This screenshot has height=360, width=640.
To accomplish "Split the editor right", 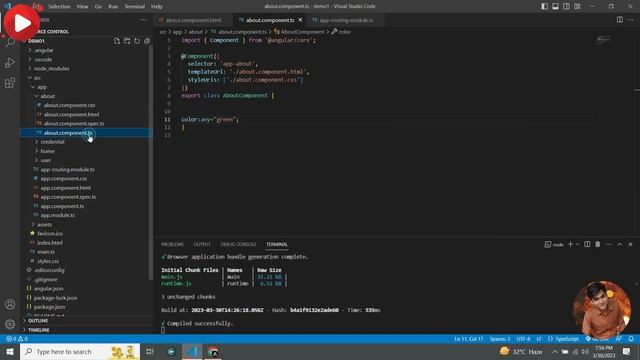I will tap(620, 20).
